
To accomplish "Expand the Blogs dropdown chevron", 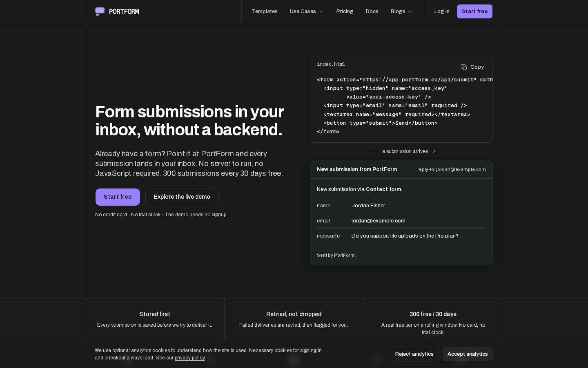I will (410, 11).
